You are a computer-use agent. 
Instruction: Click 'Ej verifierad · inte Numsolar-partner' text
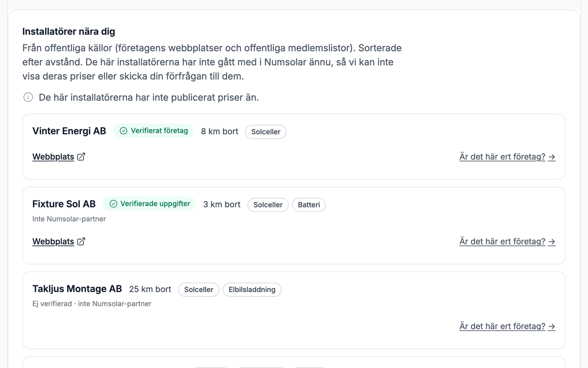click(92, 304)
